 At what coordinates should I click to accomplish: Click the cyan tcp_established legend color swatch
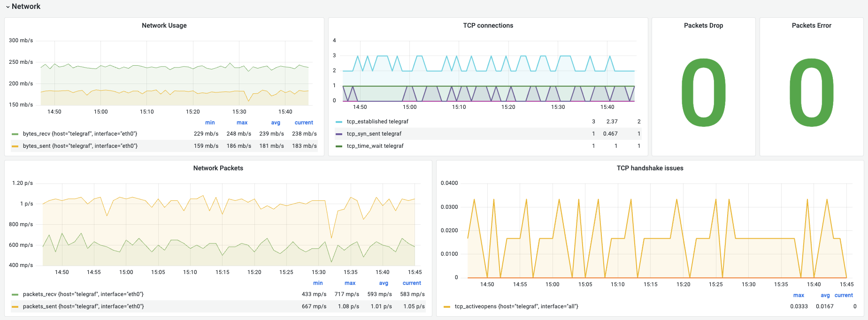tap(339, 122)
